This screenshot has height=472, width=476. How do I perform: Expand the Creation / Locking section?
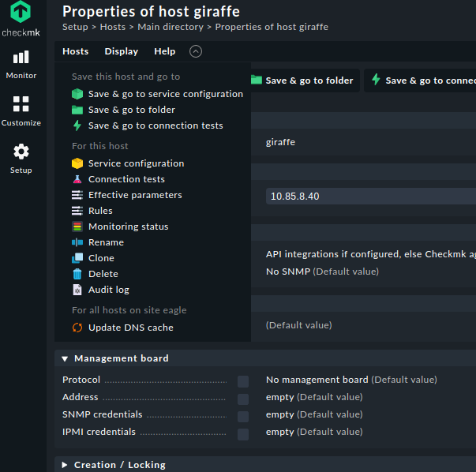click(65, 465)
